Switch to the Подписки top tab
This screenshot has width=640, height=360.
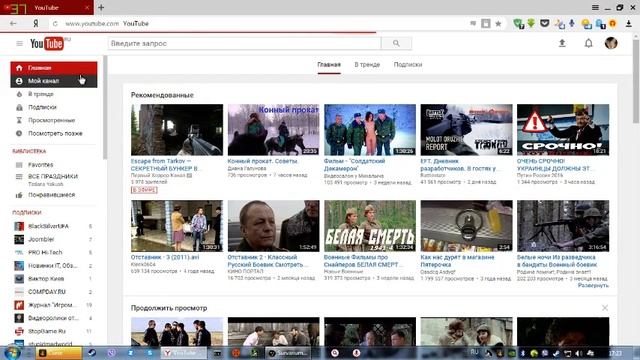coord(408,64)
